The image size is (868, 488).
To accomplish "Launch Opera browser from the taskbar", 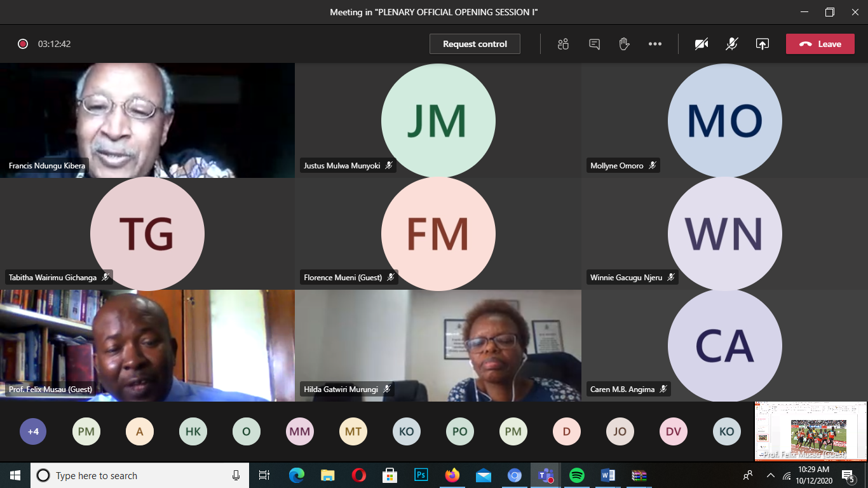I will 358,475.
